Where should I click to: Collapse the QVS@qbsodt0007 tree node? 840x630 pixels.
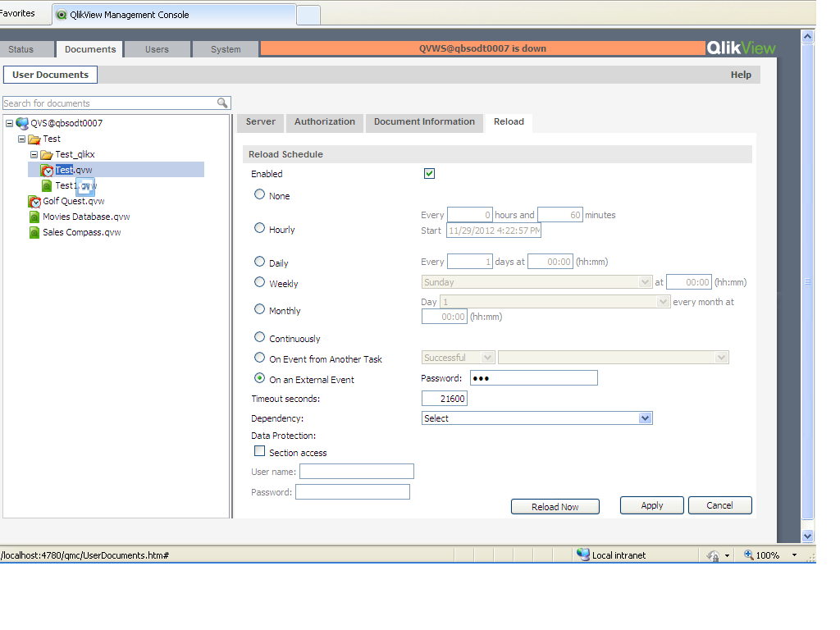pos(9,123)
